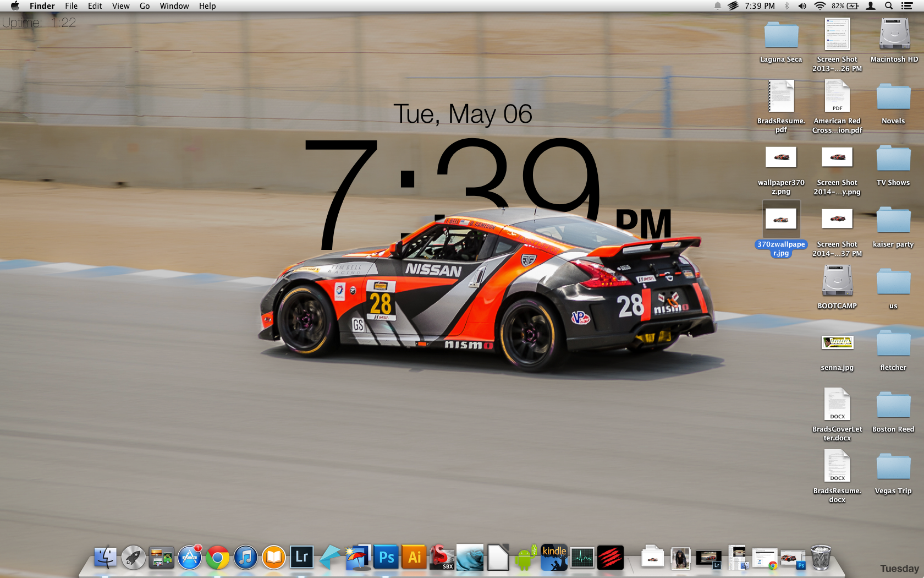The width and height of the screenshot is (924, 578).
Task: Open Notification Center list icon
Action: tap(907, 6)
